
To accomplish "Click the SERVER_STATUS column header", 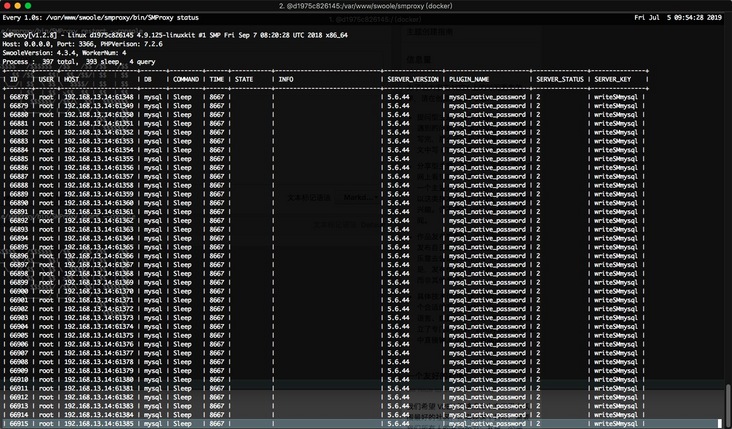I will [x=559, y=79].
